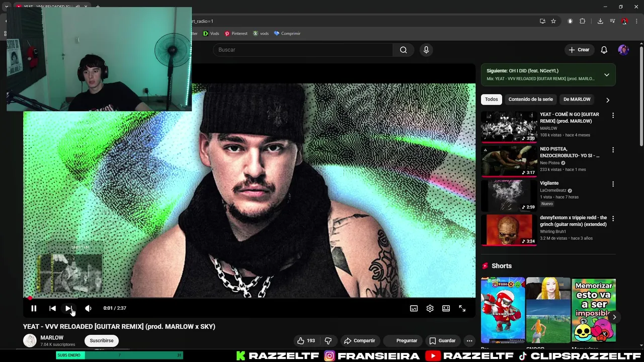Screen dimensions: 644x362
Task: Click the Preguntar button
Action: tap(403, 341)
